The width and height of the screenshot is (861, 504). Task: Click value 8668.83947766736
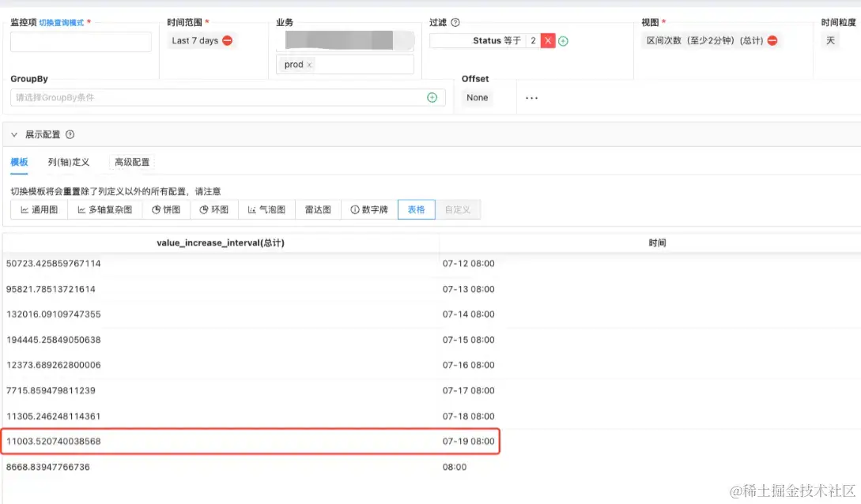[x=47, y=467]
